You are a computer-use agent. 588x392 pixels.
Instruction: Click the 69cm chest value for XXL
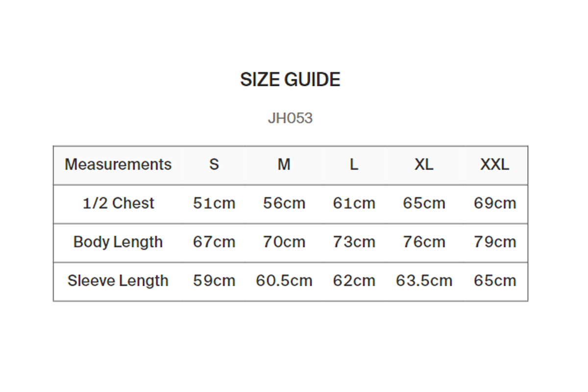pyautogui.click(x=495, y=203)
